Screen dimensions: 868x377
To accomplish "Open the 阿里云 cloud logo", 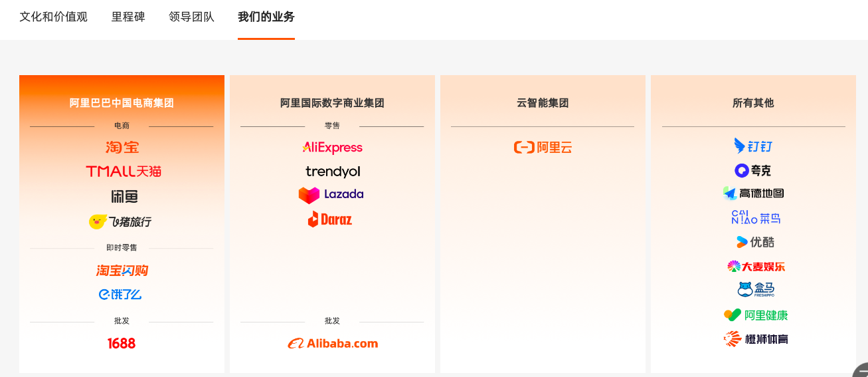I will coord(543,148).
